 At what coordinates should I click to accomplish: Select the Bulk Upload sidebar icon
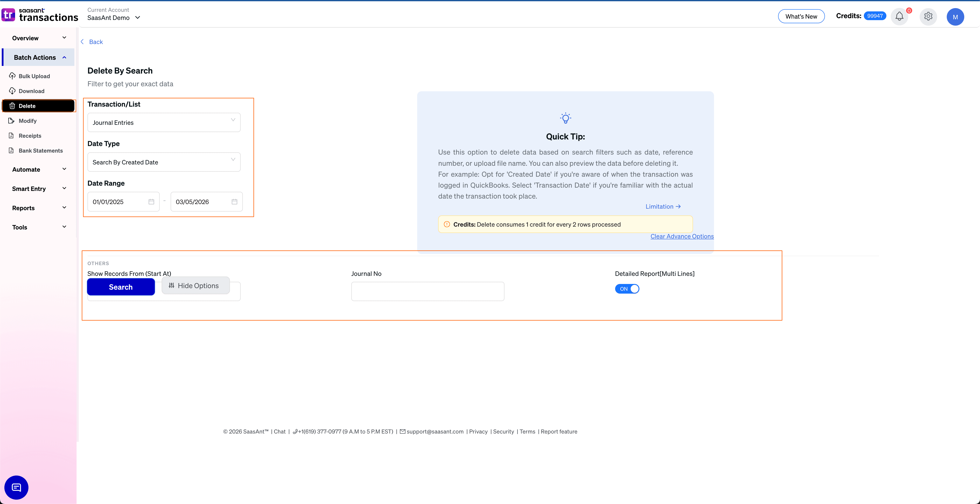[12, 76]
